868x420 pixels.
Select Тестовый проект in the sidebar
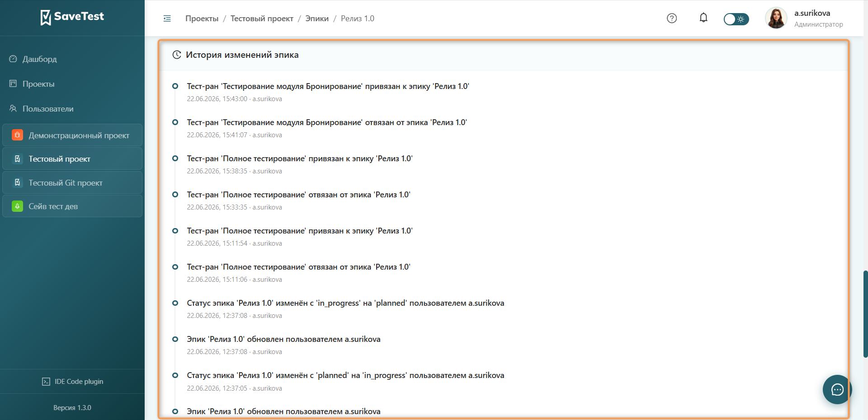click(72, 159)
